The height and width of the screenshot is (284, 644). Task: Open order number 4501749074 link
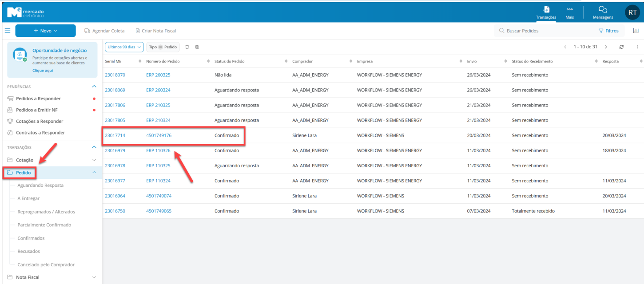coord(159,196)
